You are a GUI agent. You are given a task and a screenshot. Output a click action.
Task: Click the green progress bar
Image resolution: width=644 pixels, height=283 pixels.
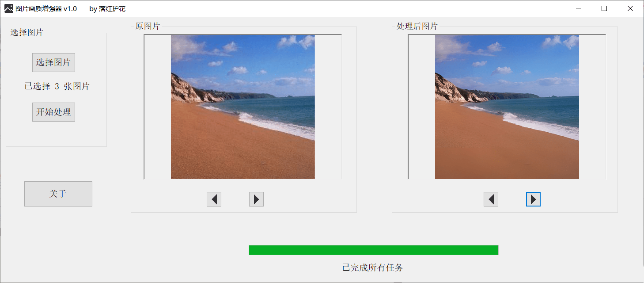[x=374, y=250]
